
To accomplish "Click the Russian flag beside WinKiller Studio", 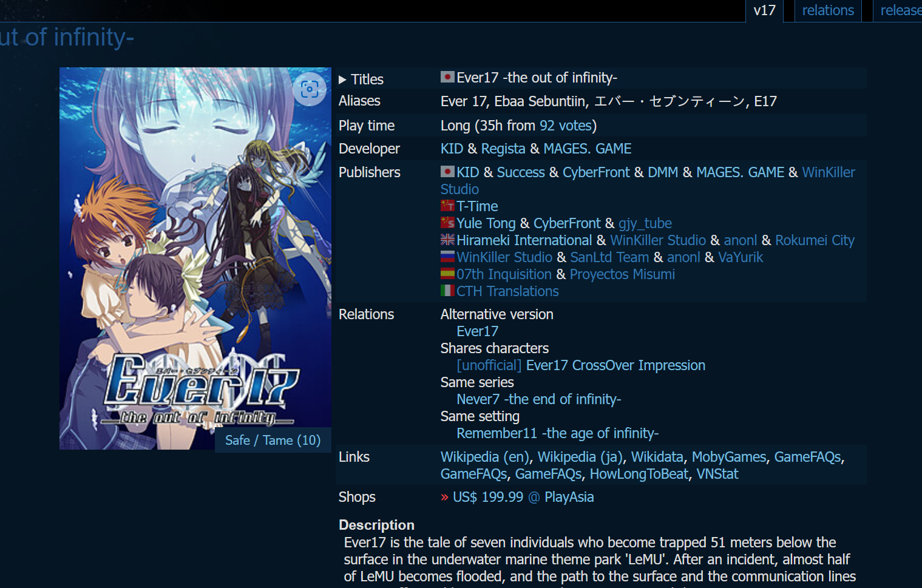I will pos(447,257).
